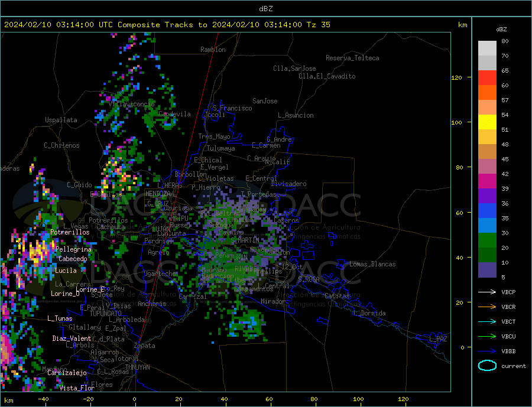The height and width of the screenshot is (407, 532).
Task: Click the 'Cabecedo' map label
Action: [73, 259]
